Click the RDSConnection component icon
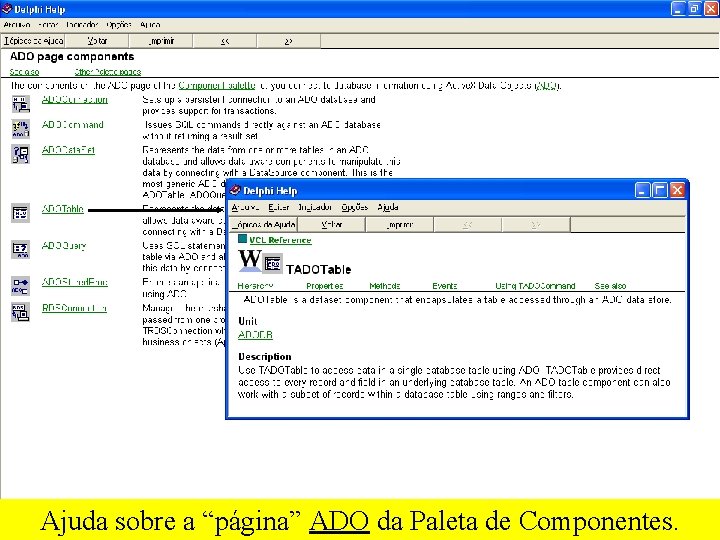The height and width of the screenshot is (540, 720). [21, 312]
